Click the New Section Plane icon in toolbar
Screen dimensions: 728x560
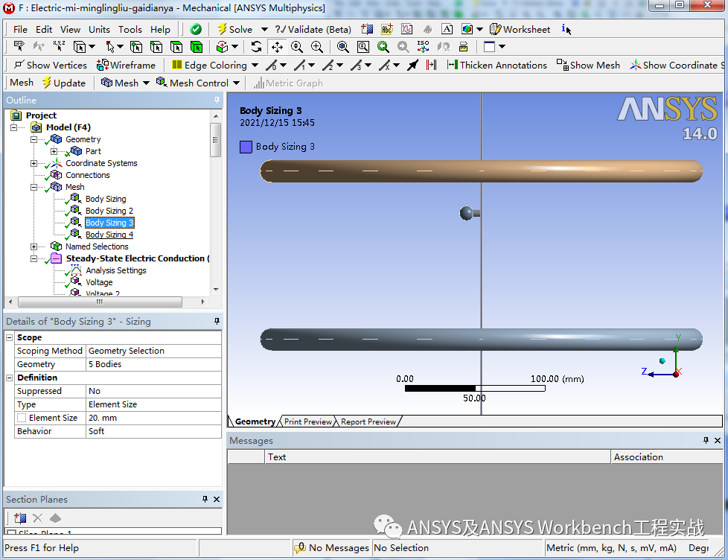[367, 29]
